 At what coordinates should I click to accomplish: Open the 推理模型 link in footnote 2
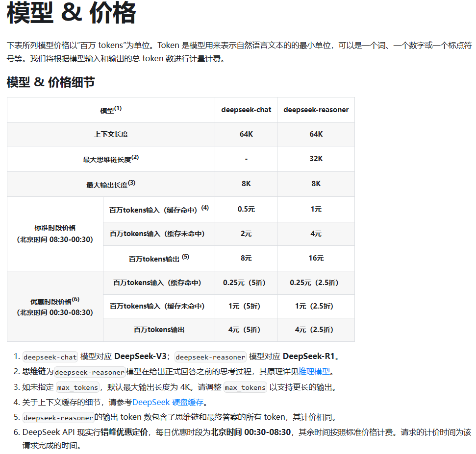[x=314, y=372]
